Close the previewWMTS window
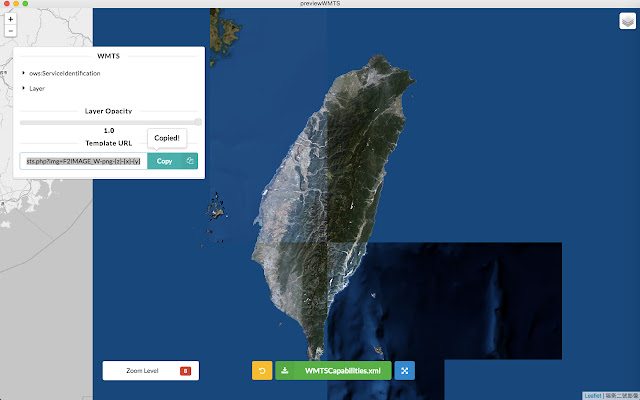The height and width of the screenshot is (400, 640). (x=7, y=3)
